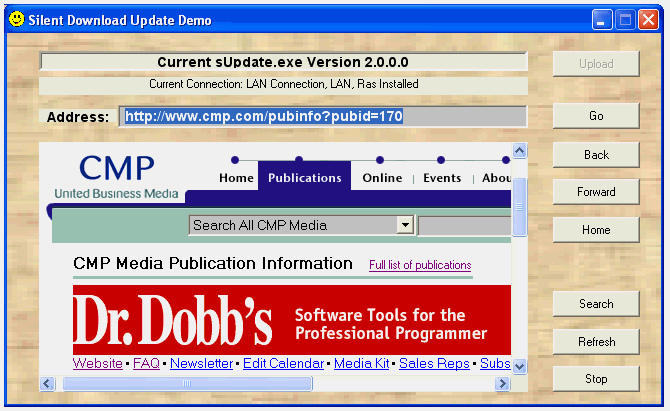
Task: Open the Edit Calendar link
Action: (x=284, y=363)
